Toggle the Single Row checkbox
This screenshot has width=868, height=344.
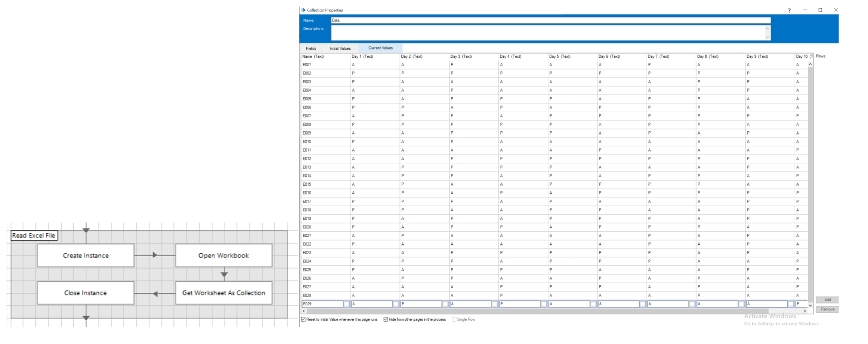tap(455, 319)
